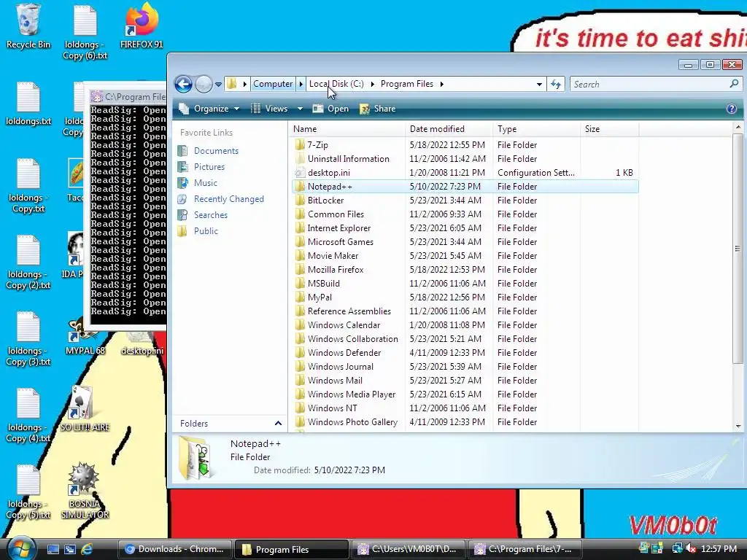Click the Refresh button beside the address bar
This screenshot has width=747, height=560.
(556, 85)
